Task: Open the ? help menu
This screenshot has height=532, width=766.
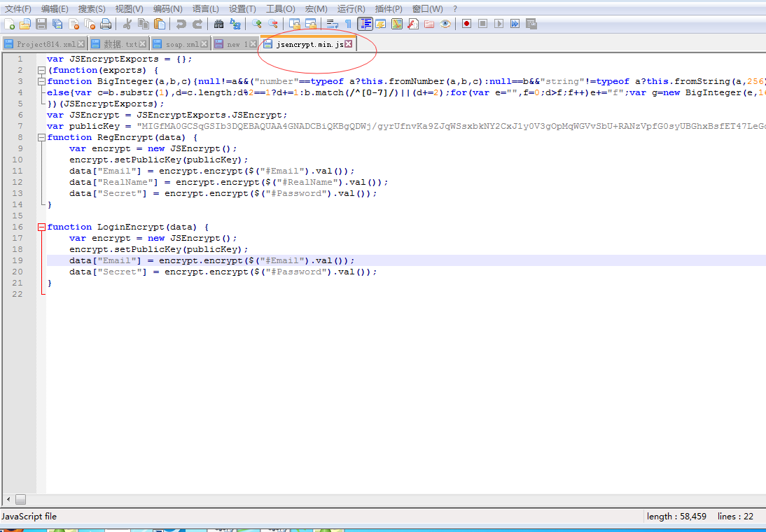Action: (x=455, y=9)
